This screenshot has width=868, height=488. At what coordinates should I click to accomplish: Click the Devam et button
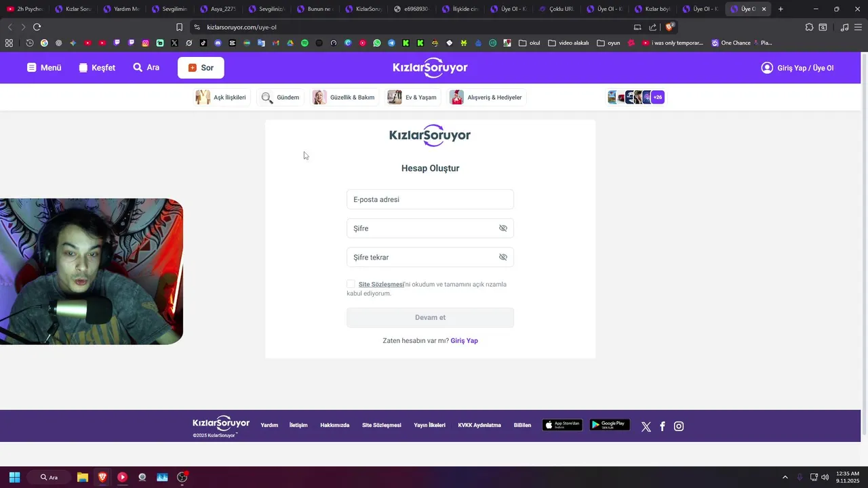430,318
